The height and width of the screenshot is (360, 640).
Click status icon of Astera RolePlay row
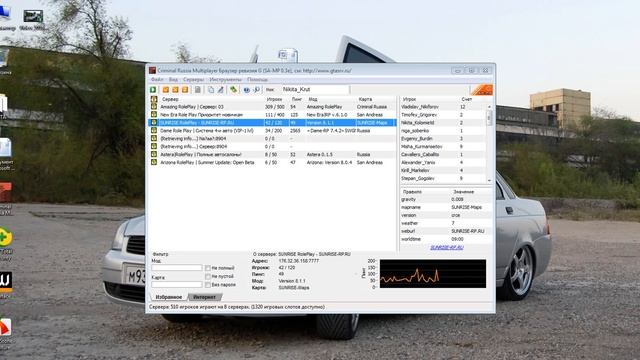154,154
